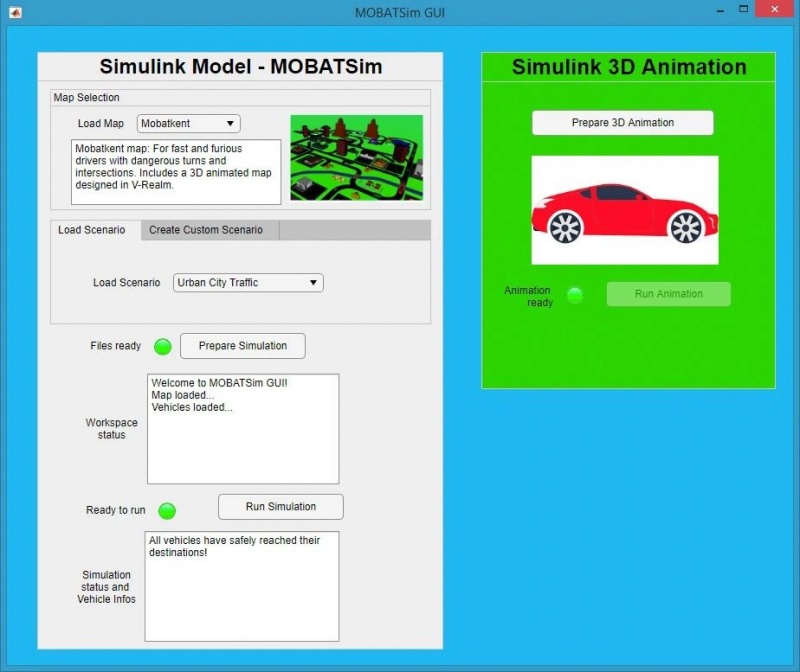Open the Load Map dropdown showing Mobatkent
The height and width of the screenshot is (672, 800).
click(x=188, y=124)
